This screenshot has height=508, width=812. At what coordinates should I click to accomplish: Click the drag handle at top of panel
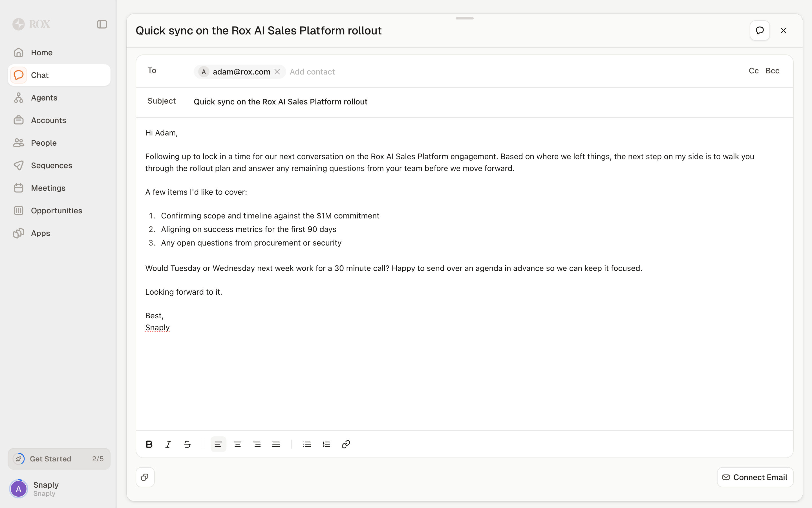pyautogui.click(x=464, y=18)
